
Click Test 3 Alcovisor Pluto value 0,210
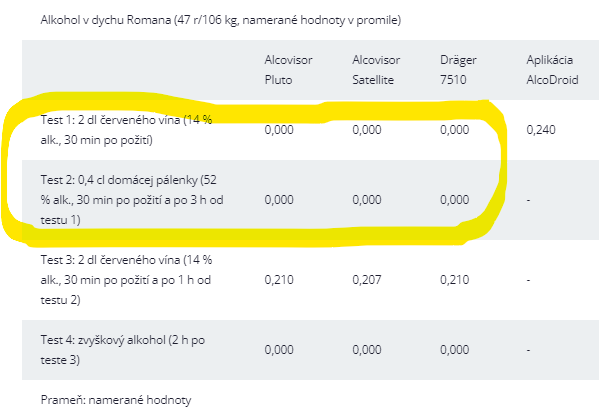(x=279, y=280)
